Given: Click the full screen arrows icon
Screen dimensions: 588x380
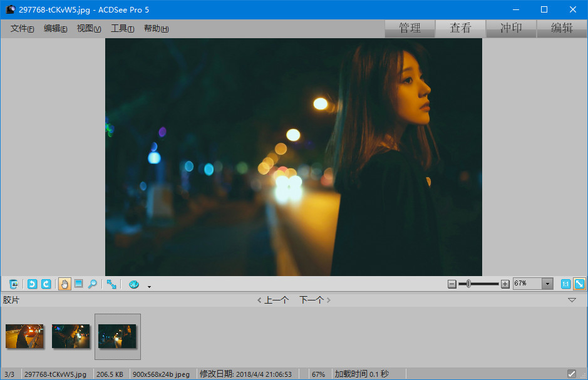Looking at the screenshot, I should click(x=111, y=284).
